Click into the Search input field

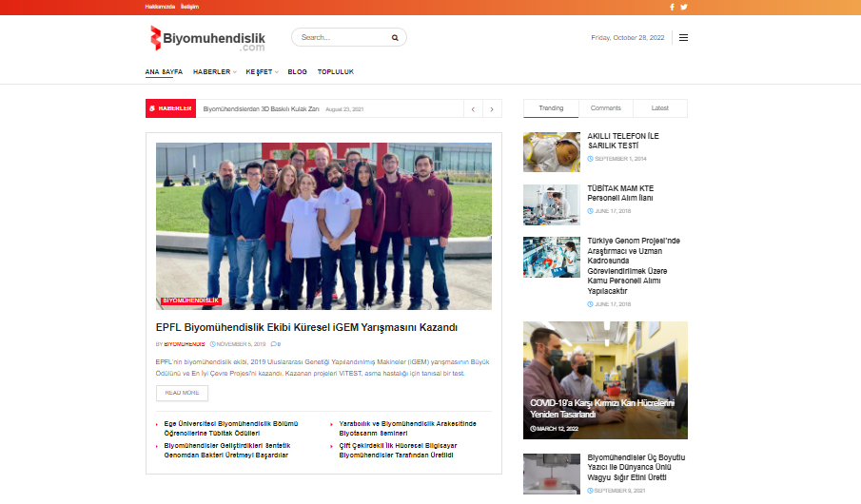(341, 38)
